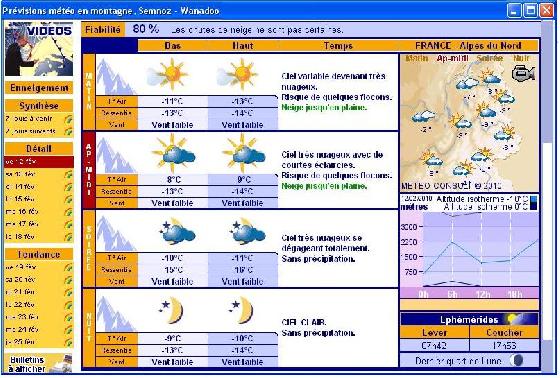Click the 'FRANCE Alpes du Nord' heading

pyautogui.click(x=468, y=45)
